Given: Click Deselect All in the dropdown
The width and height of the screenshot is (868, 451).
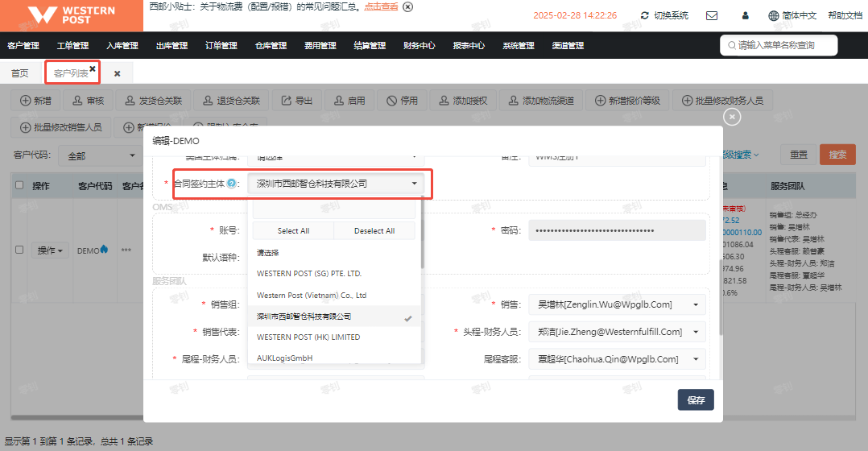Looking at the screenshot, I should click(374, 231).
